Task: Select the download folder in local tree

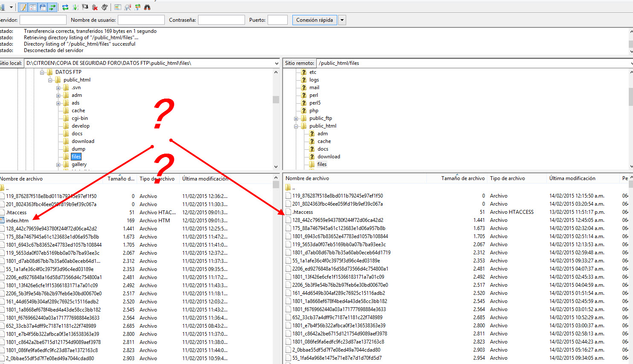Action: pyautogui.click(x=83, y=141)
